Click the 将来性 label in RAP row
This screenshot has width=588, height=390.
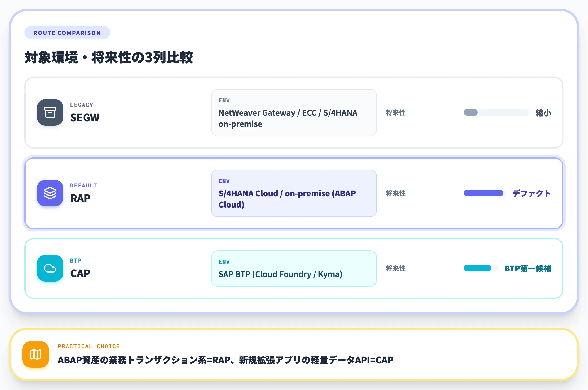tap(396, 193)
